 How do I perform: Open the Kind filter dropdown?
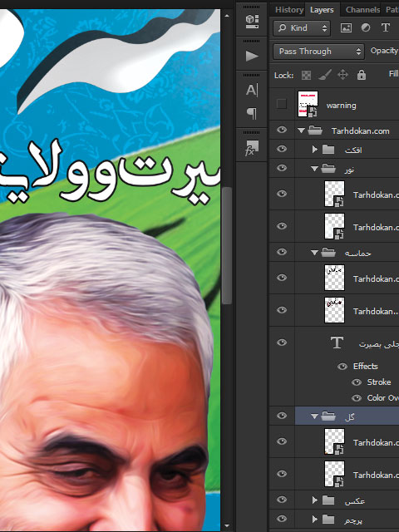(301, 27)
